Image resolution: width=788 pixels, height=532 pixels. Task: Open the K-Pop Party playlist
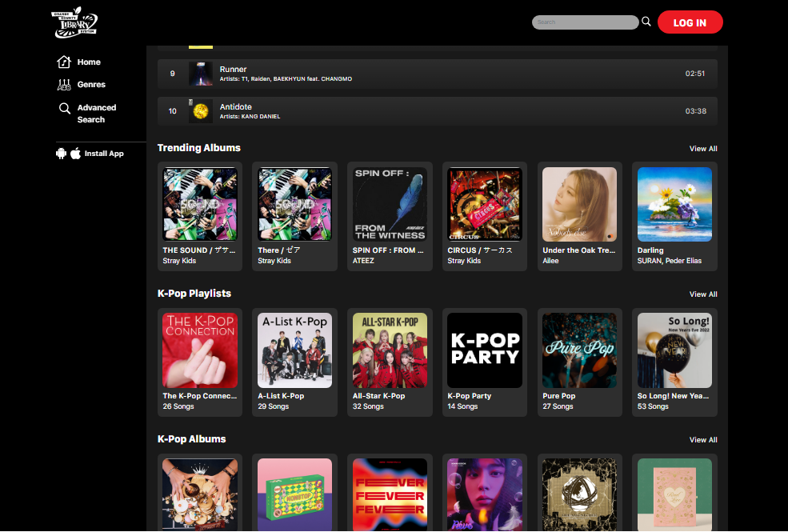(x=484, y=350)
